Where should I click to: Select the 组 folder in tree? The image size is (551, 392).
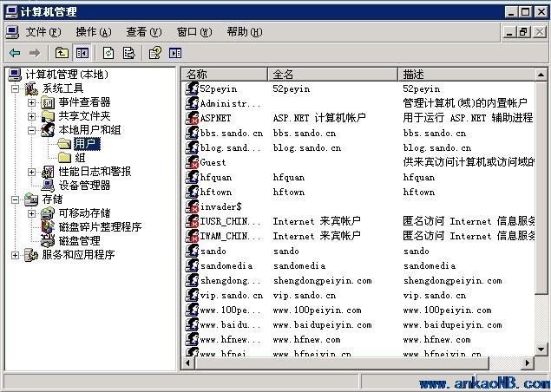(x=80, y=158)
